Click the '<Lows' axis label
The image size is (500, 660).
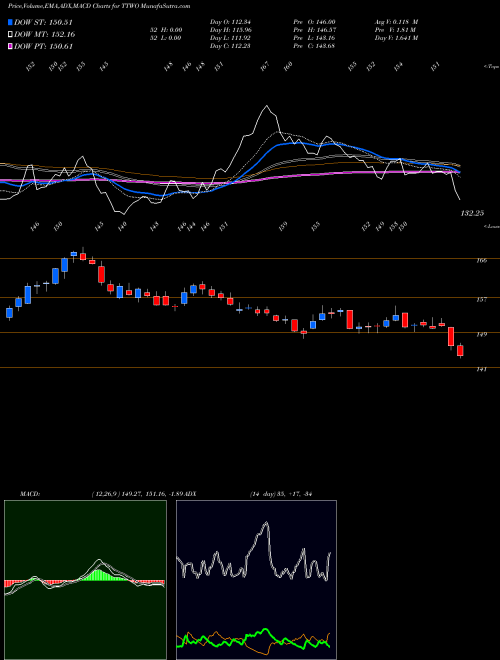[x=491, y=226]
